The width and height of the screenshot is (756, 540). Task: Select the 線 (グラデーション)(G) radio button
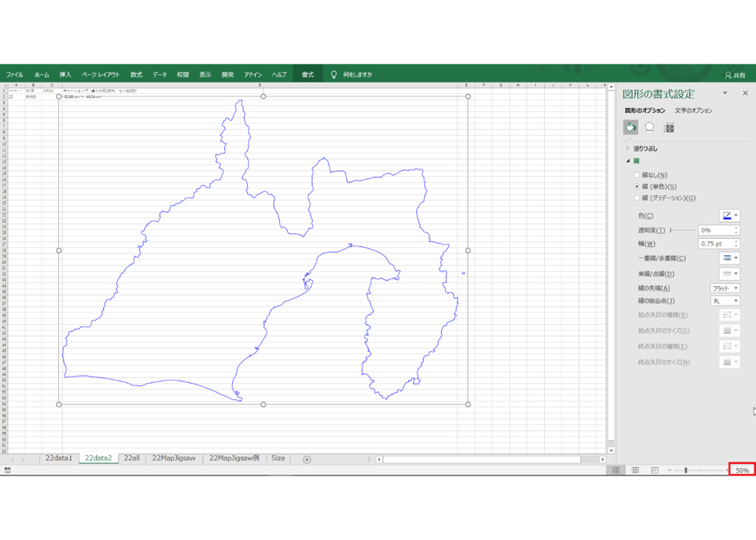tap(637, 198)
